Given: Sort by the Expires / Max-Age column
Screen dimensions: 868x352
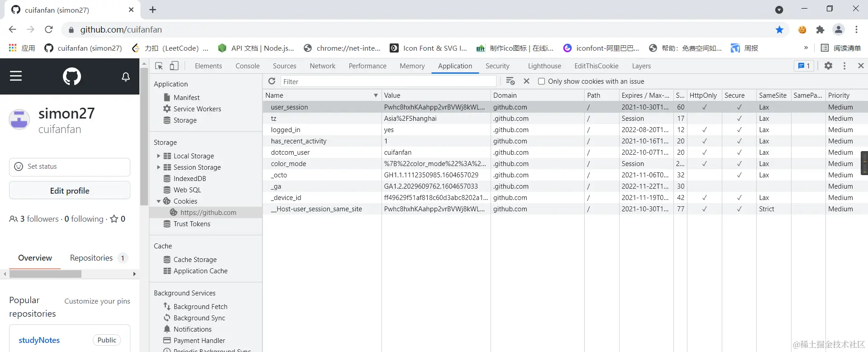Looking at the screenshot, I should pos(645,95).
